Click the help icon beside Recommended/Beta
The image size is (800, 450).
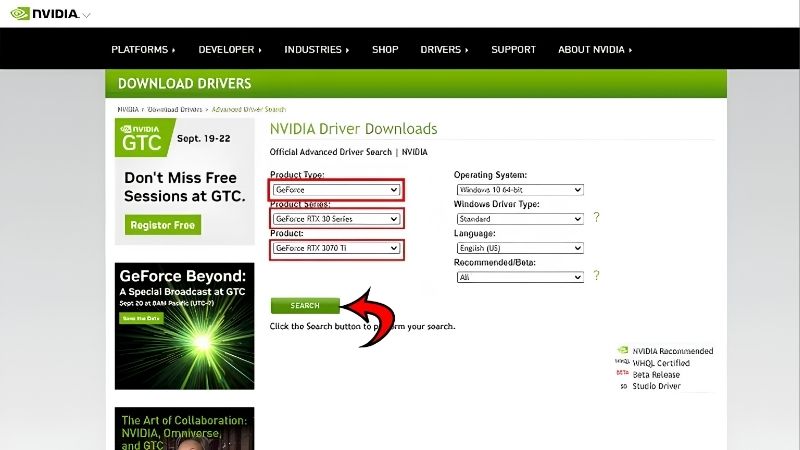pyautogui.click(x=596, y=276)
